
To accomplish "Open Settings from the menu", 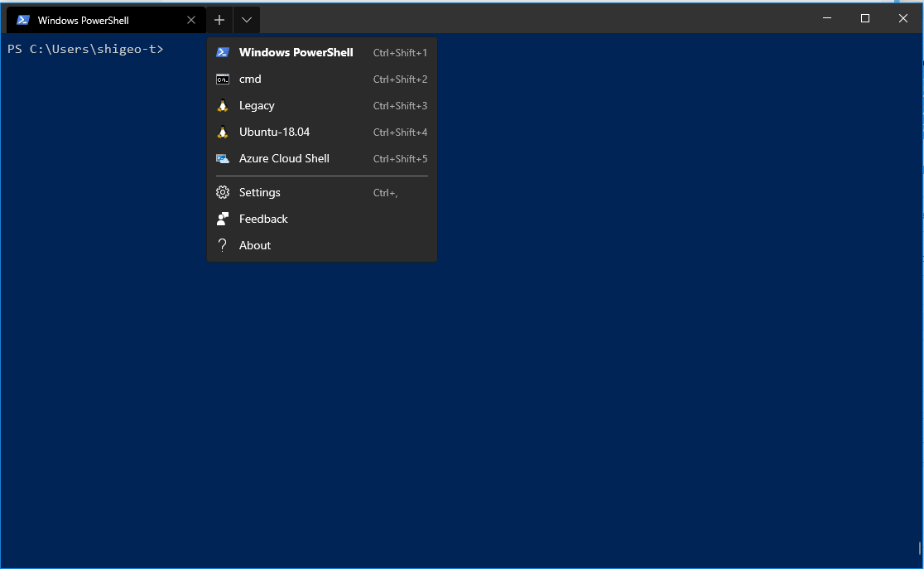I will tap(322, 192).
